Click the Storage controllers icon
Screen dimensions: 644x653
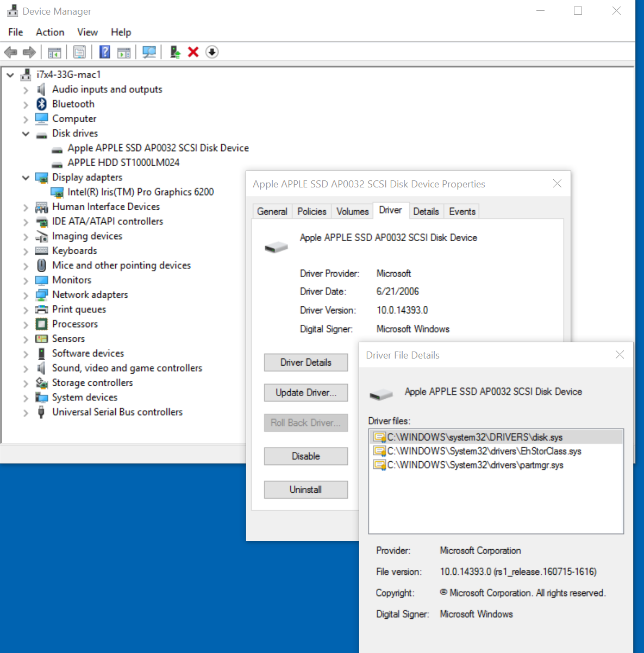(42, 382)
